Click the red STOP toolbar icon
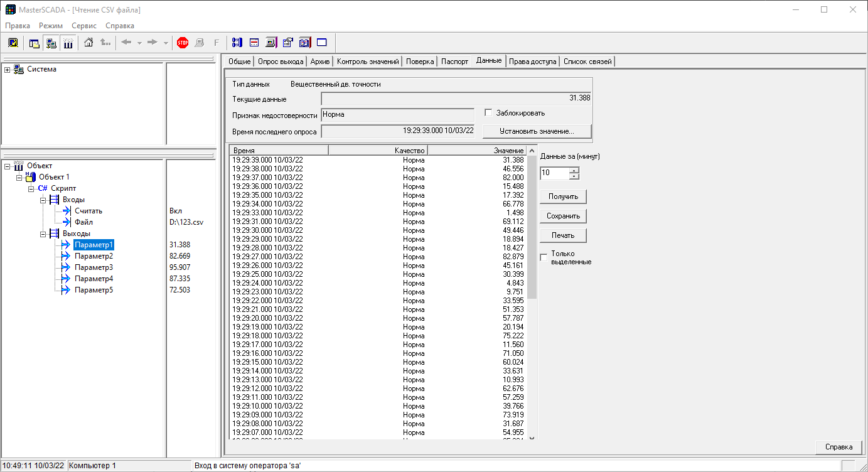 [x=183, y=43]
